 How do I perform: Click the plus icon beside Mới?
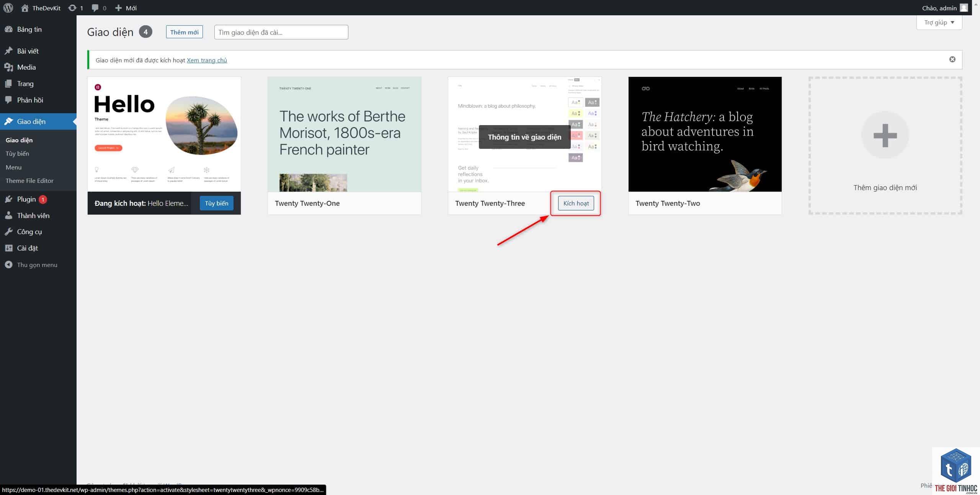click(x=118, y=8)
